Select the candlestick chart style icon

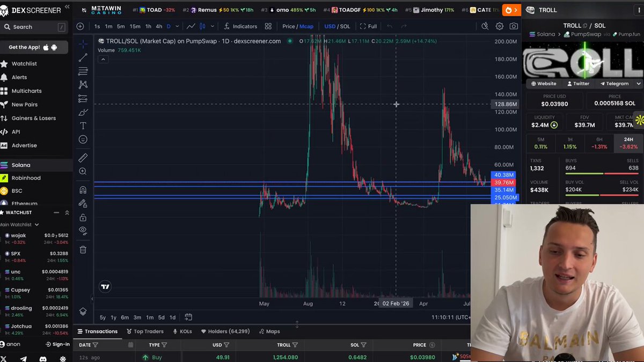point(202,26)
